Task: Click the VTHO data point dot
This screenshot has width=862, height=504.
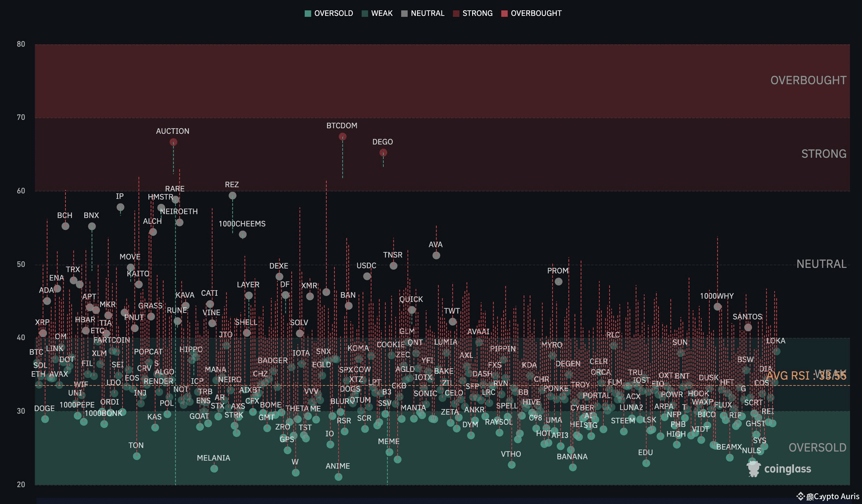Action: point(511,465)
